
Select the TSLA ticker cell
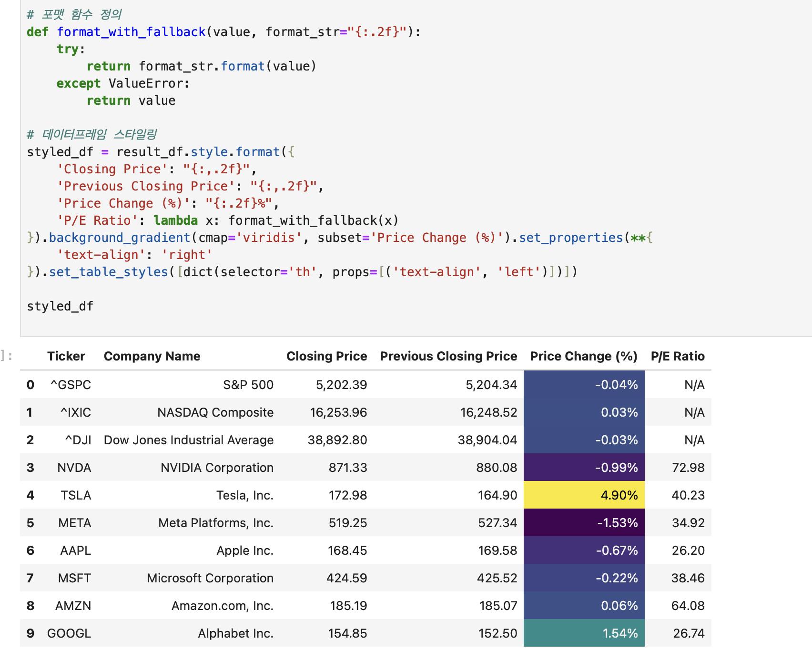[x=76, y=495]
